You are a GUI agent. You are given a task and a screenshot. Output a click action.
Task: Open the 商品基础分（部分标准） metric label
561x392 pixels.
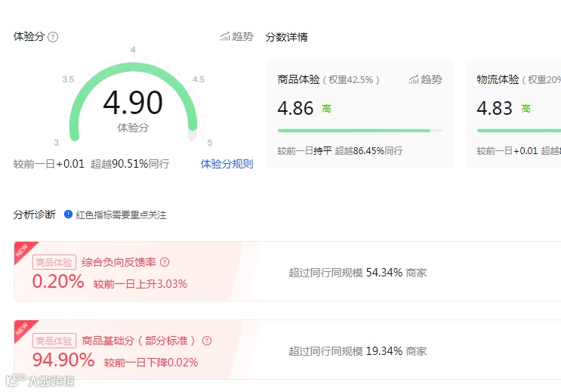coord(139,341)
